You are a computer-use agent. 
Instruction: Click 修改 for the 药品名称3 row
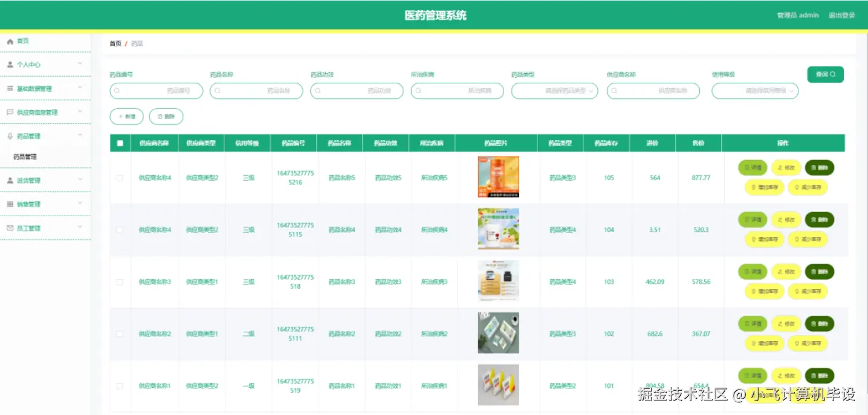[x=786, y=272]
